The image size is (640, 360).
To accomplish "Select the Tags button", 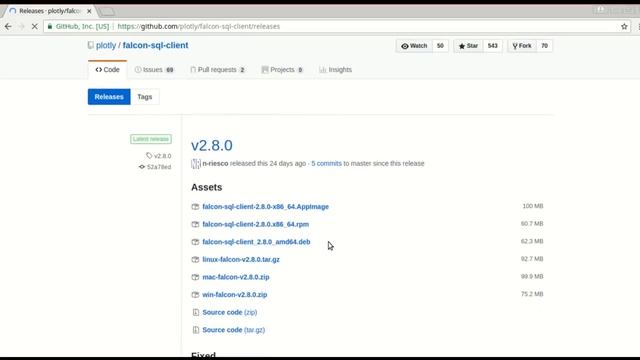I will (145, 97).
